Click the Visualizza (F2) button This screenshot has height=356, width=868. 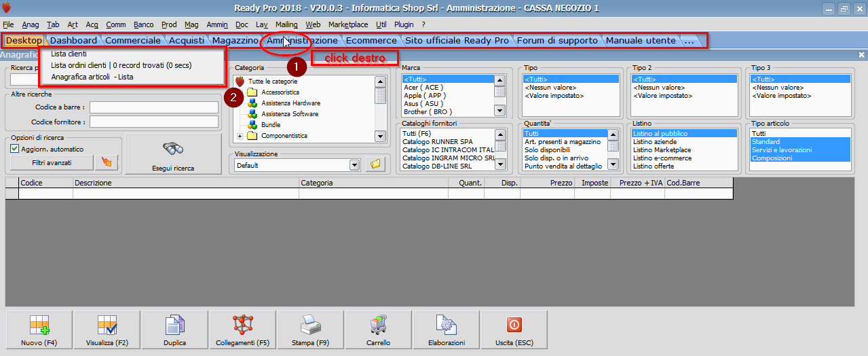pyautogui.click(x=107, y=330)
